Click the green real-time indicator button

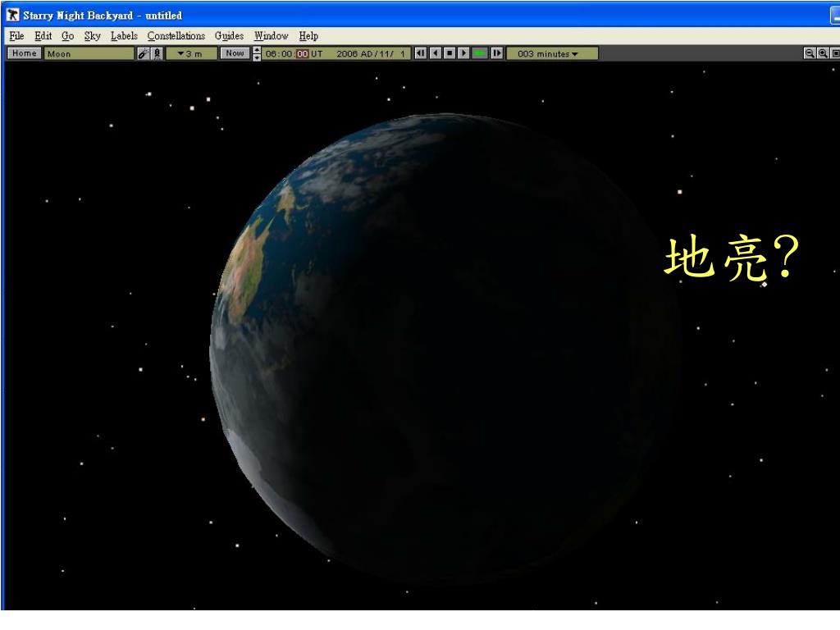(479, 53)
